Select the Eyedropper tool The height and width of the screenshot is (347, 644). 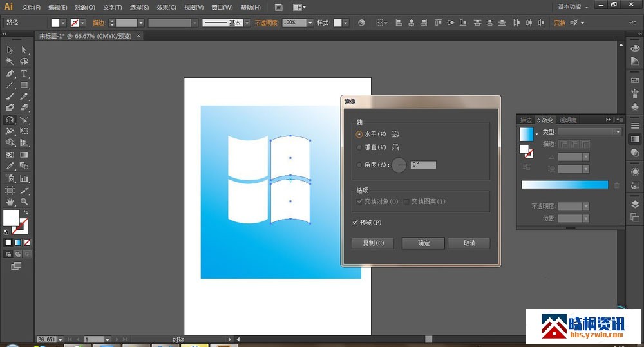10,166
